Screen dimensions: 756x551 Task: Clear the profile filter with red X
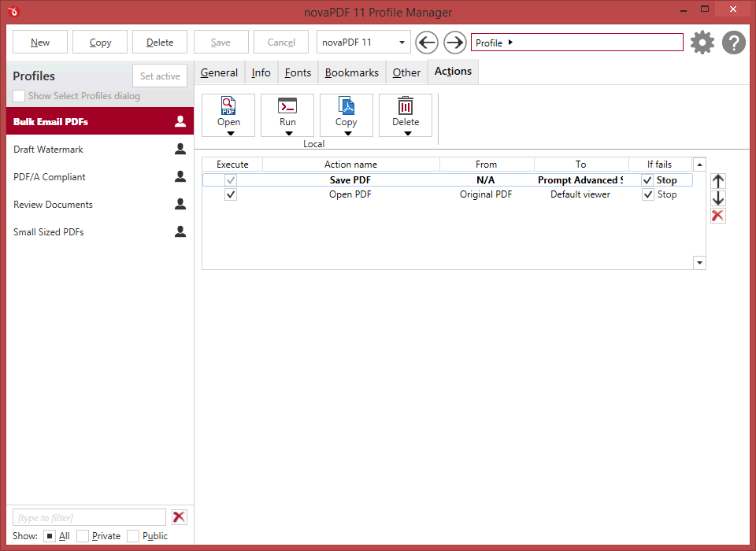click(179, 517)
